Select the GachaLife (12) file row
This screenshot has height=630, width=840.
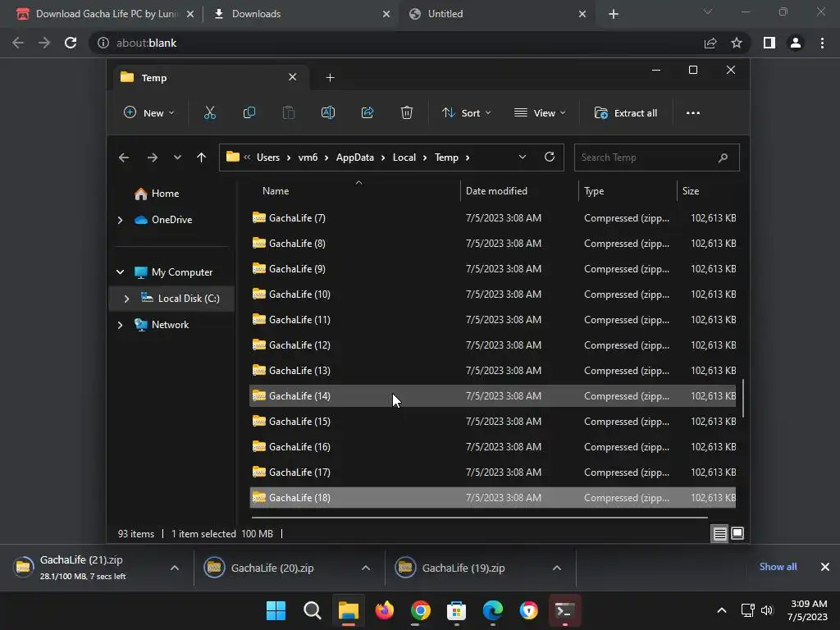(x=493, y=345)
